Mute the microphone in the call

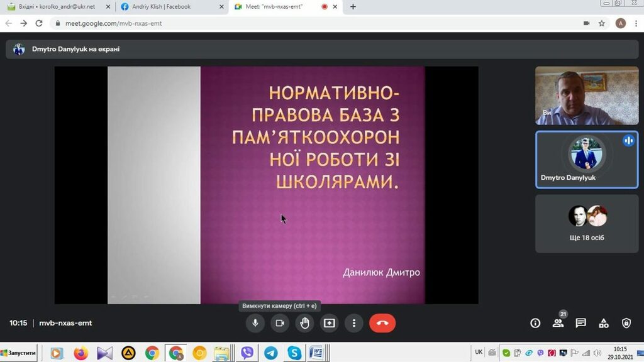[255, 323]
